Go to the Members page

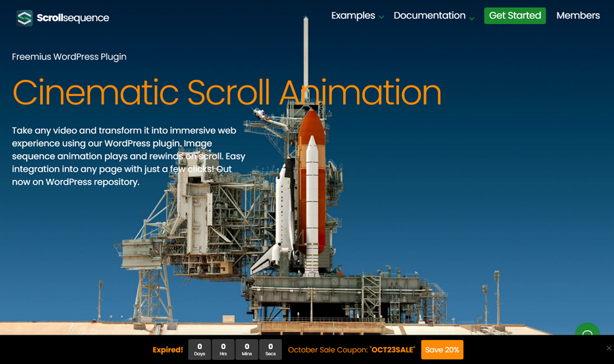click(578, 16)
